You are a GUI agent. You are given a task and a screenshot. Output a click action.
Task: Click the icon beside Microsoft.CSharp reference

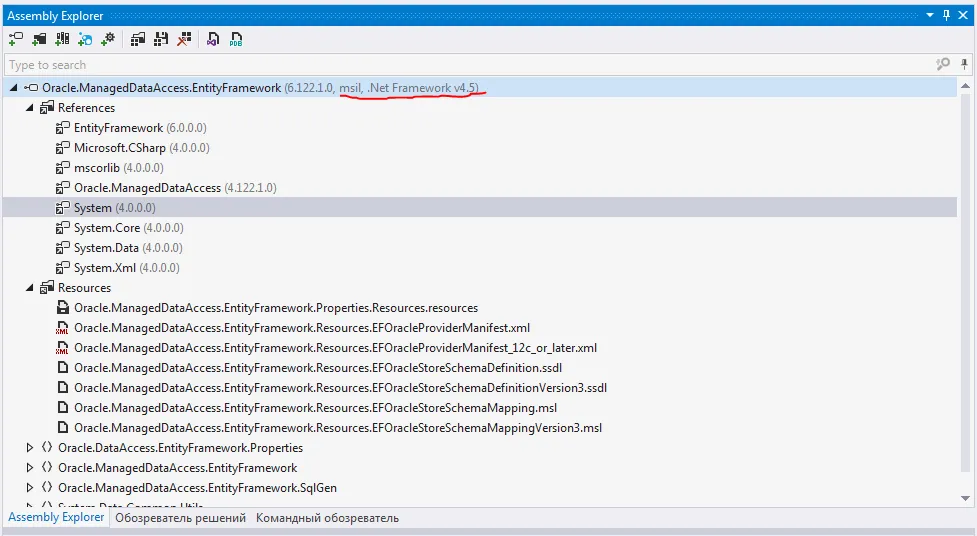(62, 148)
